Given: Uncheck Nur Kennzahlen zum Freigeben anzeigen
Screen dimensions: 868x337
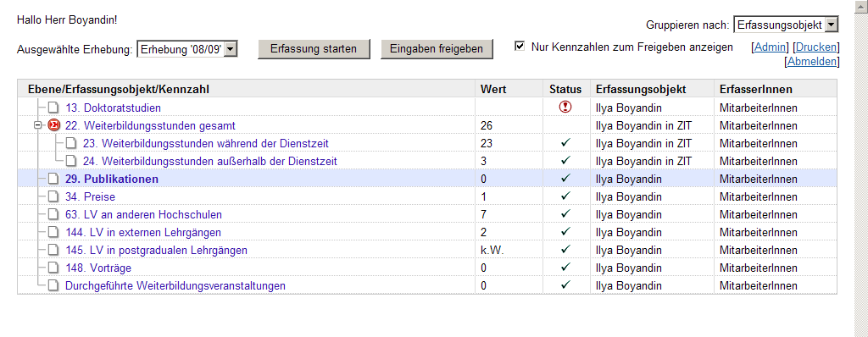Looking at the screenshot, I should point(520,46).
